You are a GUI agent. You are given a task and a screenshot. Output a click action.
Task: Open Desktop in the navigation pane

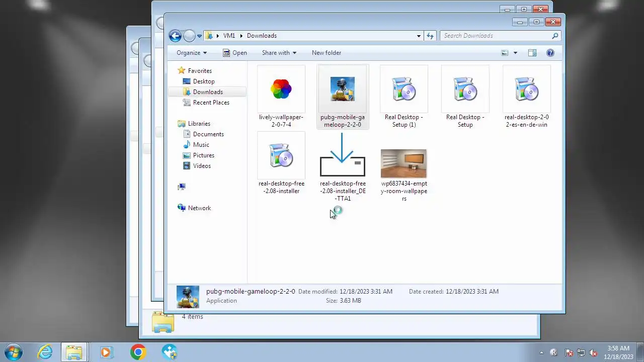click(204, 81)
